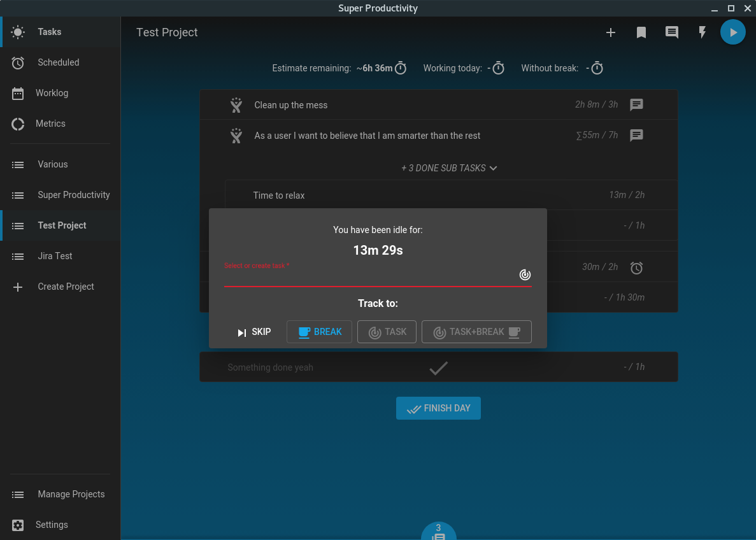Open Manage Projects
This screenshot has width=756, height=540.
tap(61, 494)
